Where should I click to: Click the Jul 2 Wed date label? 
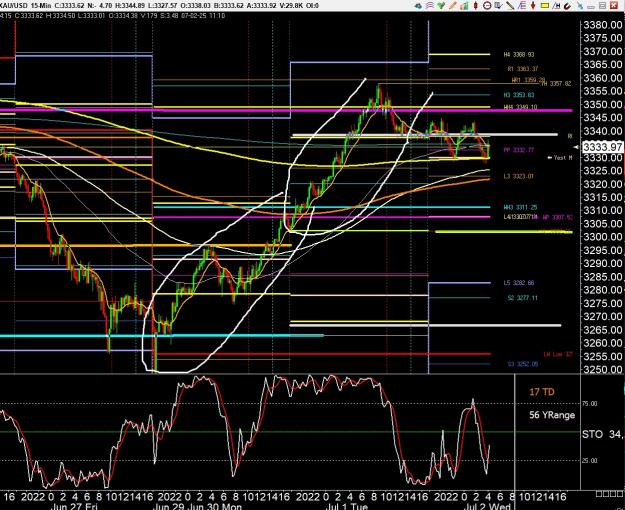487,506
